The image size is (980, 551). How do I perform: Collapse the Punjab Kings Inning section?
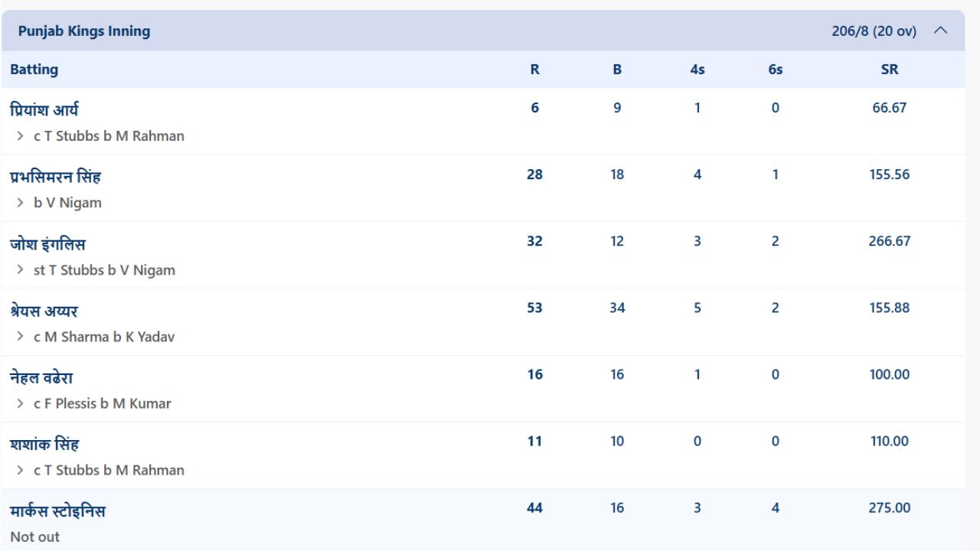(x=940, y=31)
